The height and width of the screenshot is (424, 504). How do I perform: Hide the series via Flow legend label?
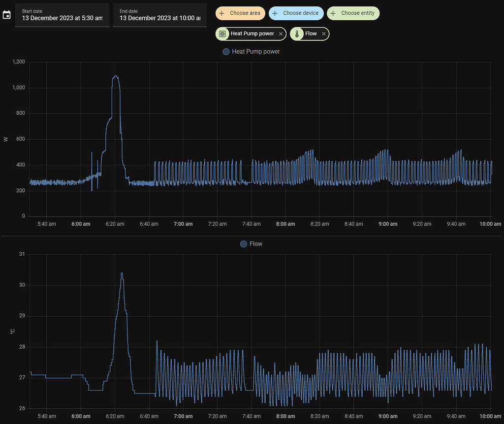click(x=256, y=244)
